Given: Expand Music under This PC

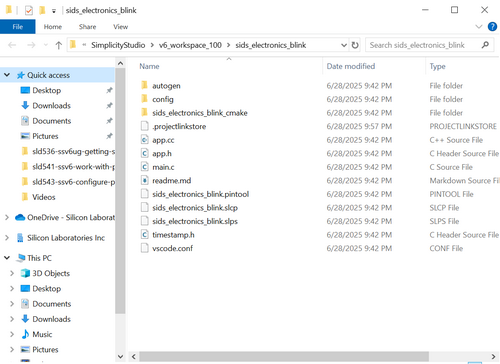Looking at the screenshot, I should coord(12,334).
